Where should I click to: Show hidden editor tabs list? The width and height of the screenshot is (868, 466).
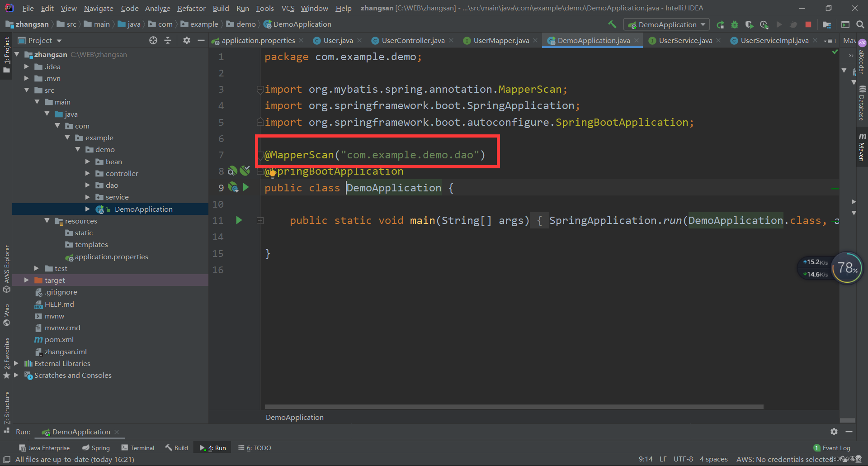(830, 41)
